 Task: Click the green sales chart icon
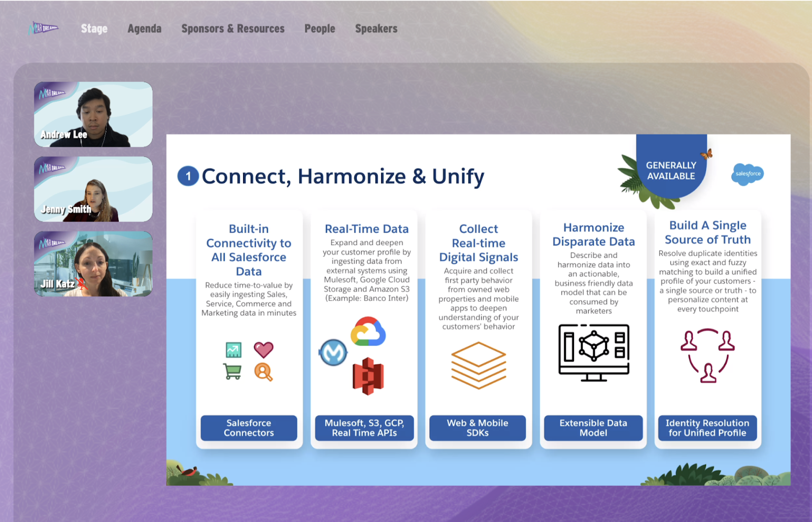pos(233,349)
